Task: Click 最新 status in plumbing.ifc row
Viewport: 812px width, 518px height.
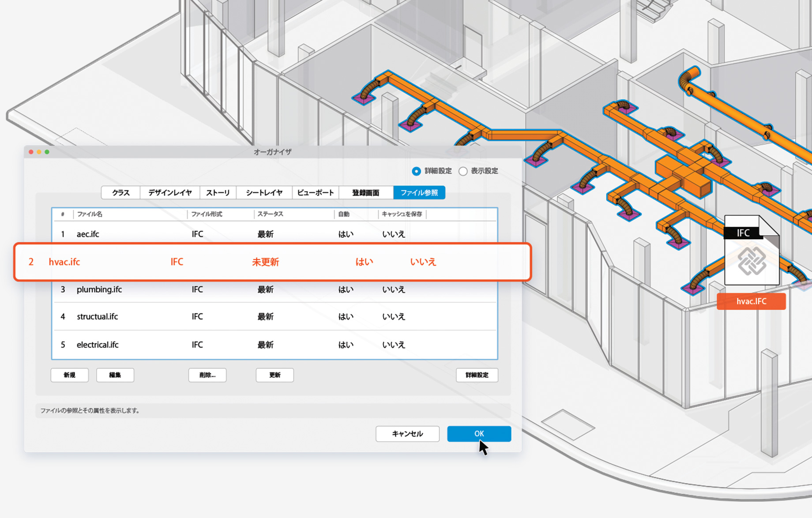Action: point(265,290)
